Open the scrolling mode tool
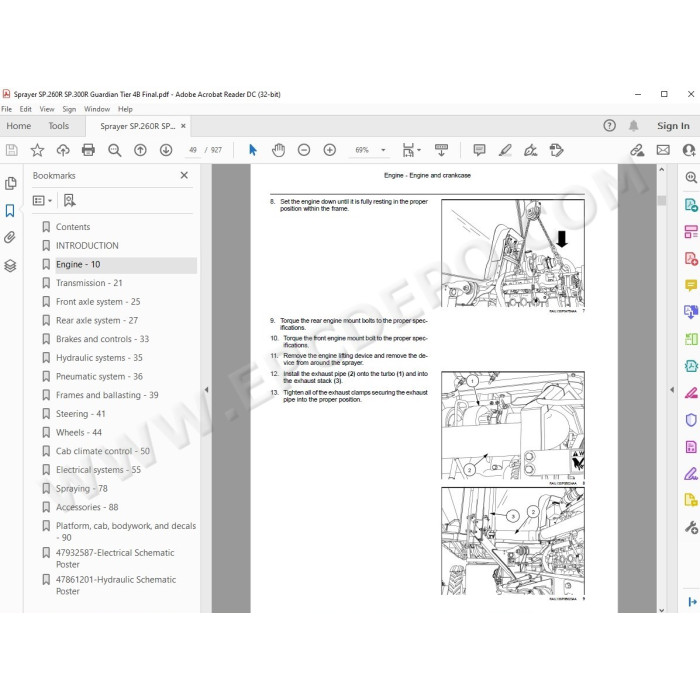Image resolution: width=700 pixels, height=700 pixels. point(441,150)
